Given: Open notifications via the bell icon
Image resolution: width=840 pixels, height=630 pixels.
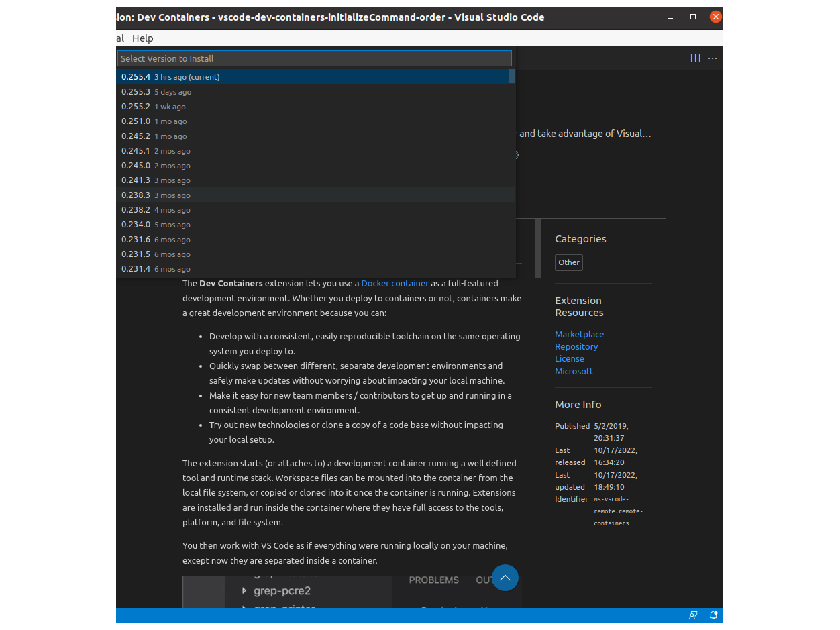Looking at the screenshot, I should [713, 615].
